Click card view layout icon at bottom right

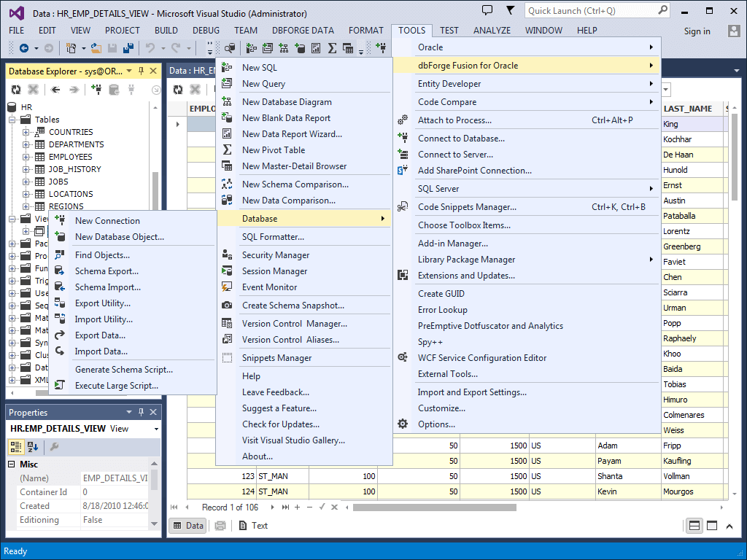tap(712, 526)
